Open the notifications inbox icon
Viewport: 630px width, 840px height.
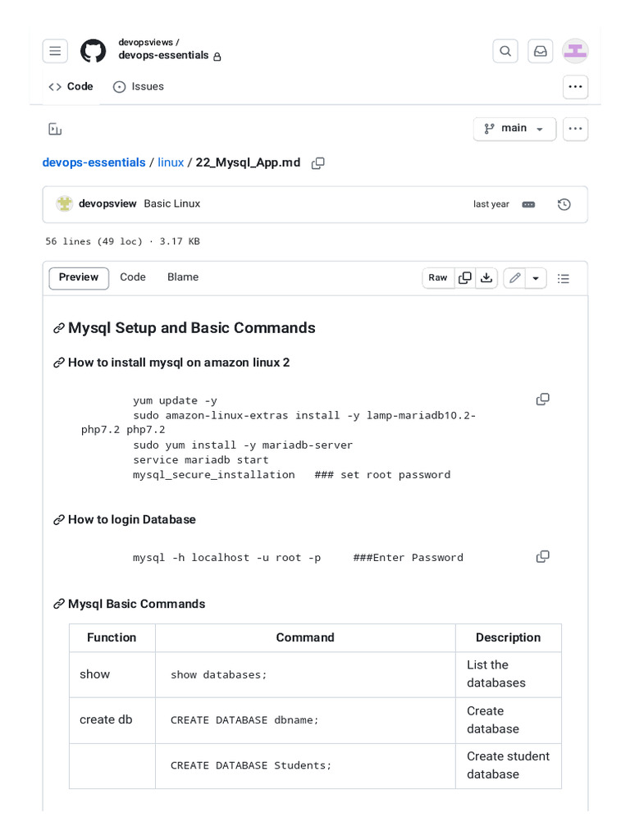click(x=541, y=51)
